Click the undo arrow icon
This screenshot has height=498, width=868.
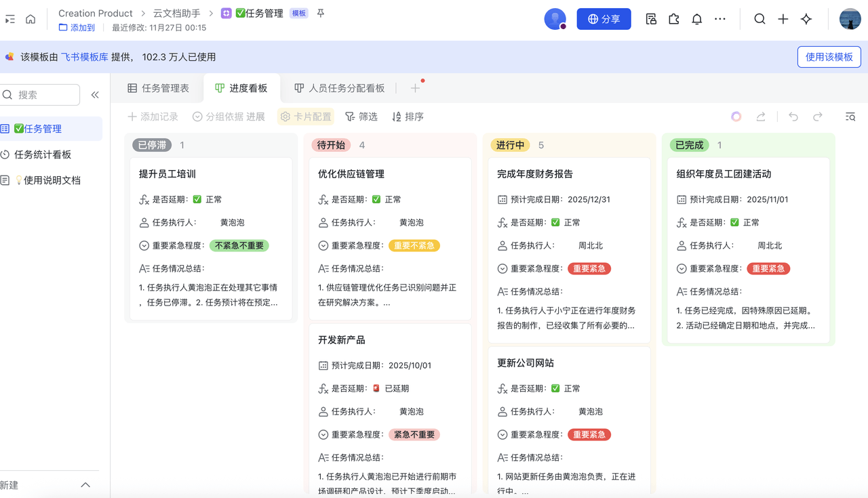pyautogui.click(x=793, y=117)
